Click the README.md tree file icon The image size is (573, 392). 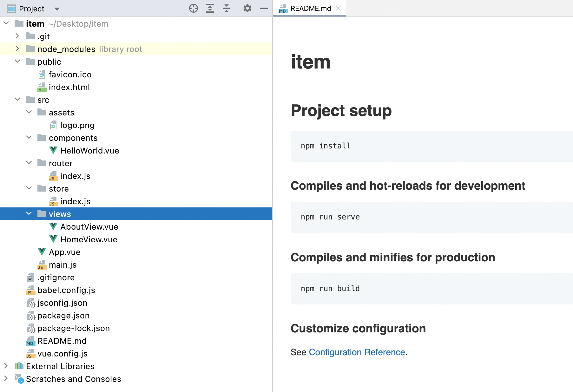30,341
